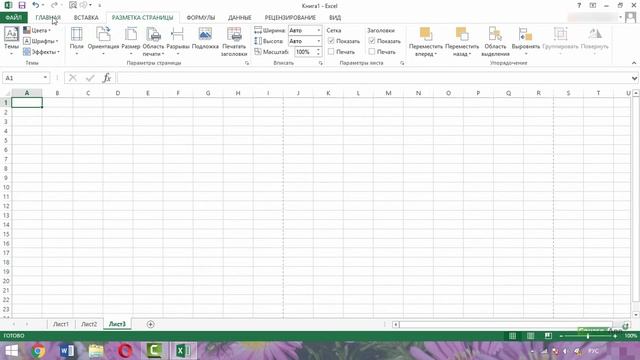Click the Windows Start button

click(x=11, y=351)
